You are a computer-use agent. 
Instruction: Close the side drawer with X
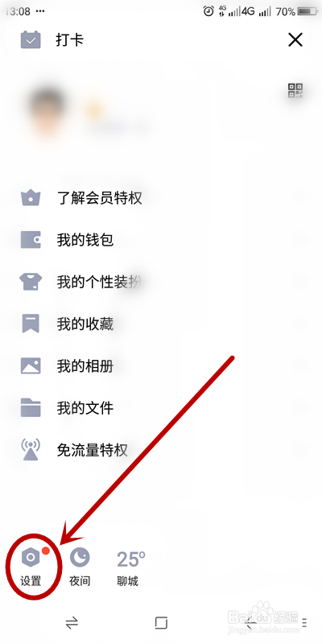pos(295,39)
